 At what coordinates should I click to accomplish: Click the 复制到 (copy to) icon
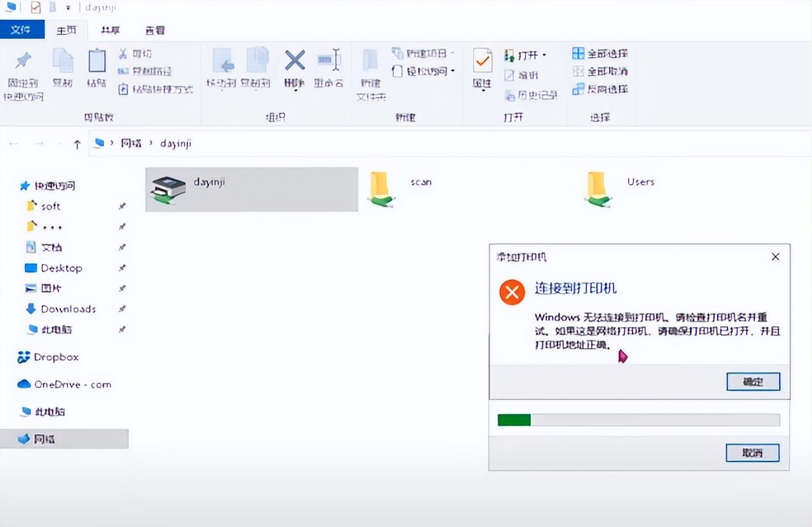click(256, 61)
